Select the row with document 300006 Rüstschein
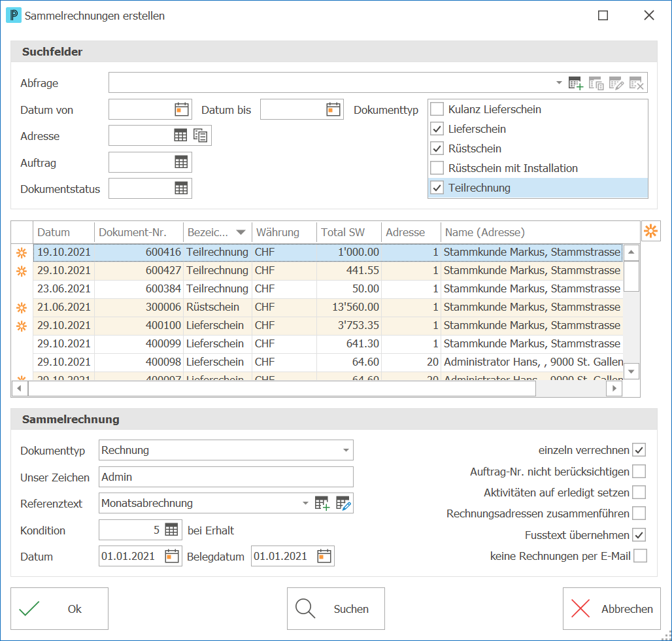The image size is (672, 641). 328,307
